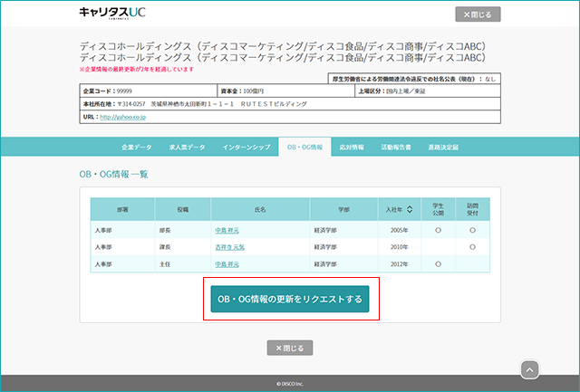580x392 pixels.
Task: Click 経済学部 in the 2012年 row
Action: pyautogui.click(x=325, y=264)
